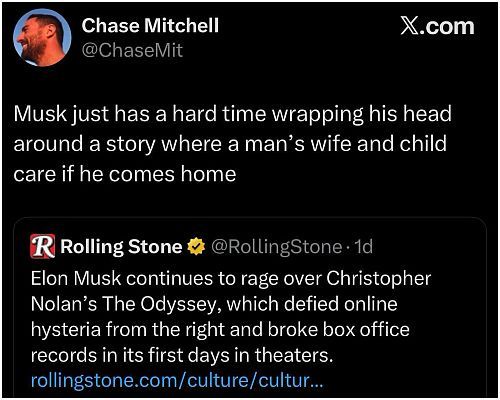
Task: Click the gold verified badge
Action: 196,247
